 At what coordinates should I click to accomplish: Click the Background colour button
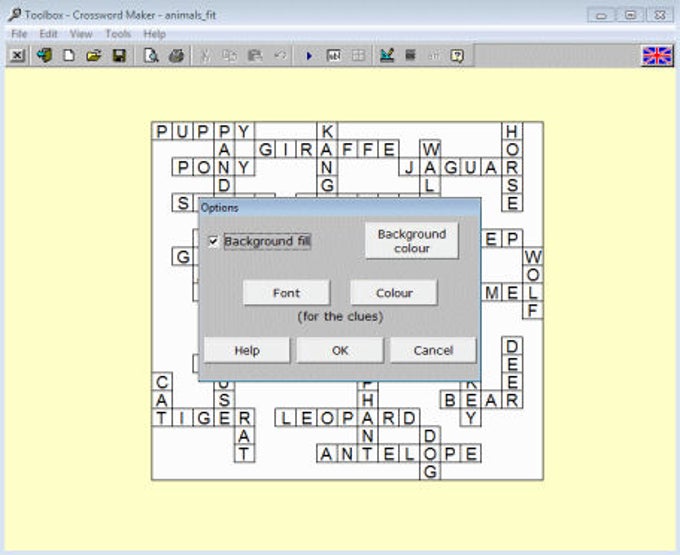point(412,241)
